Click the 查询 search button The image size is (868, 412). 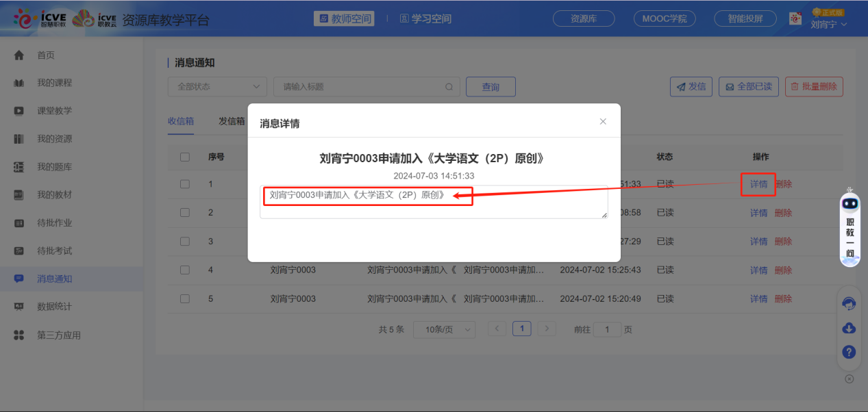click(491, 87)
